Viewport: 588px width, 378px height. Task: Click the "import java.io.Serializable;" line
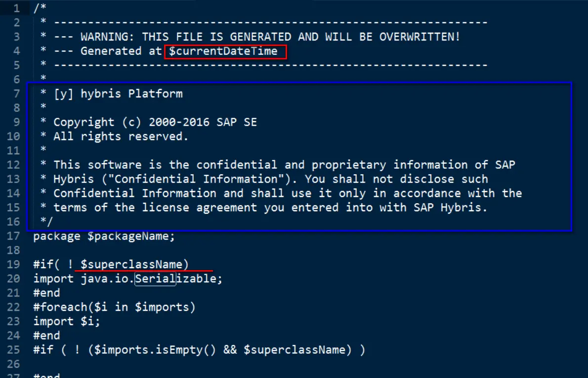click(128, 279)
